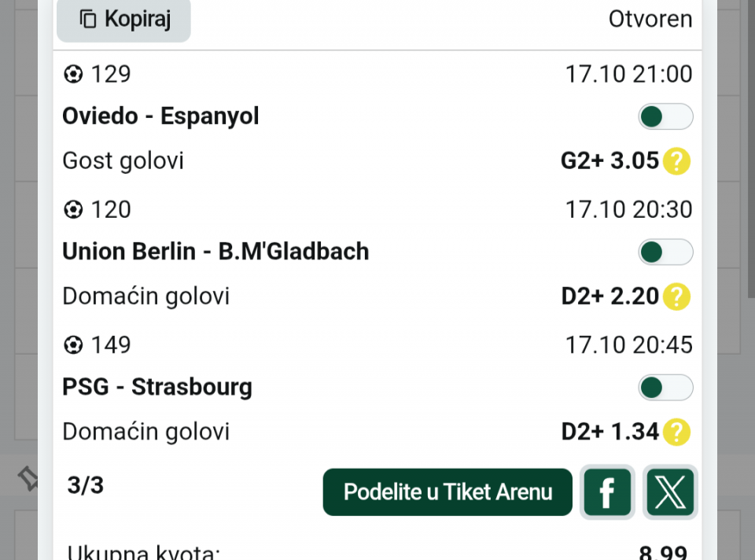The height and width of the screenshot is (560, 755).
Task: Click the Otvoren ticket status label
Action: 650,20
